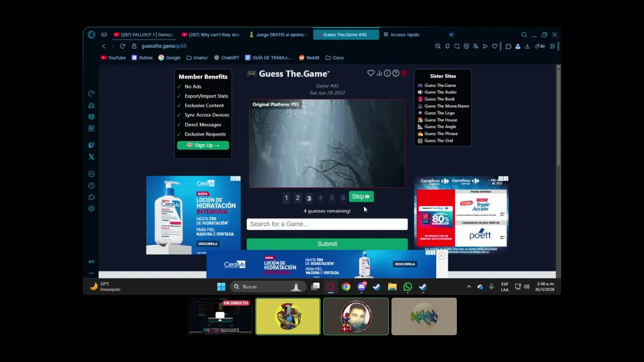Viewport: 644px width, 362px height.
Task: Click the Opera GX taskbar icon
Action: [x=331, y=287]
